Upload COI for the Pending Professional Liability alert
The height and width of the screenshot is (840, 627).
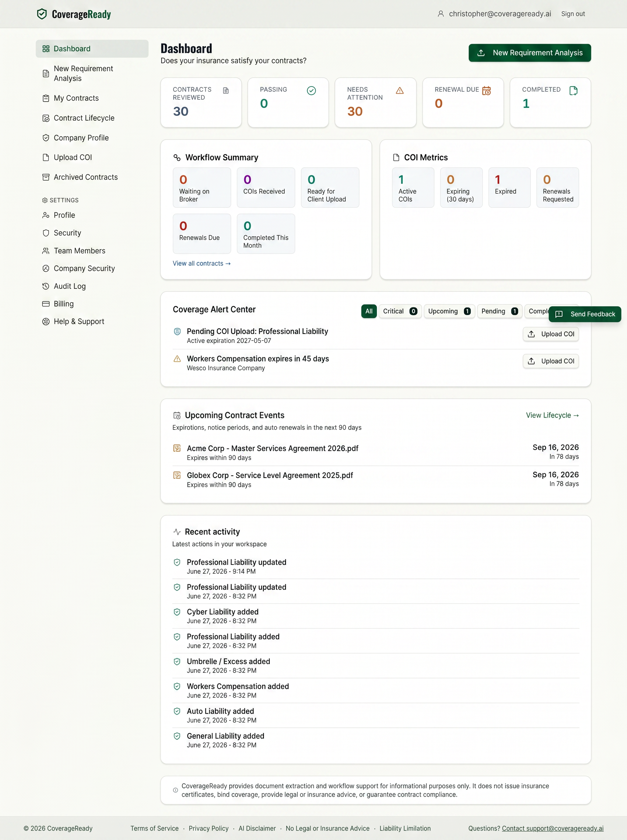click(x=551, y=334)
